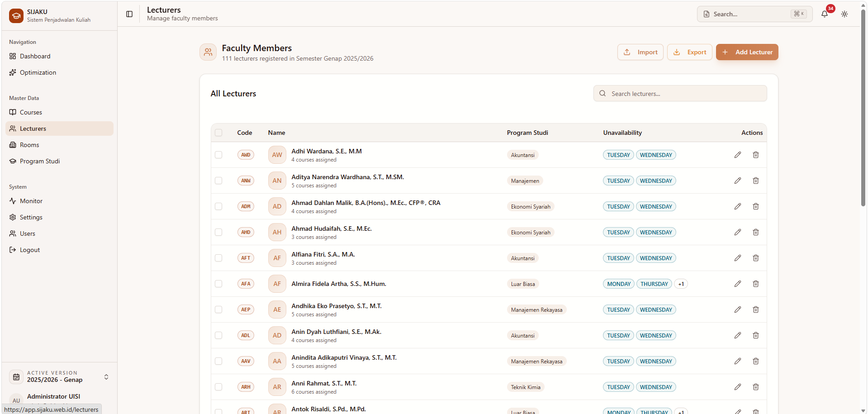Image resolution: width=868 pixels, height=414 pixels.
Task: Switch theme with the sun icon
Action: tap(844, 14)
